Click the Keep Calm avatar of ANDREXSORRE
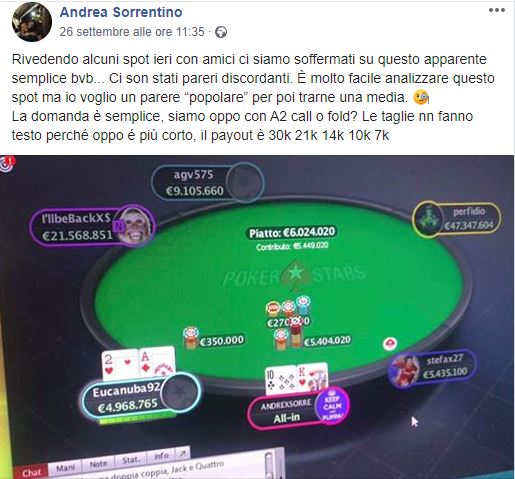The width and height of the screenshot is (515, 479). point(332,406)
